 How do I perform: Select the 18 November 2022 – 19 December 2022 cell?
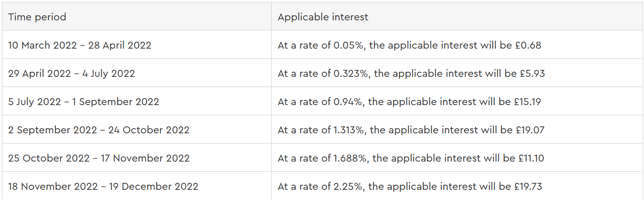pyautogui.click(x=103, y=187)
